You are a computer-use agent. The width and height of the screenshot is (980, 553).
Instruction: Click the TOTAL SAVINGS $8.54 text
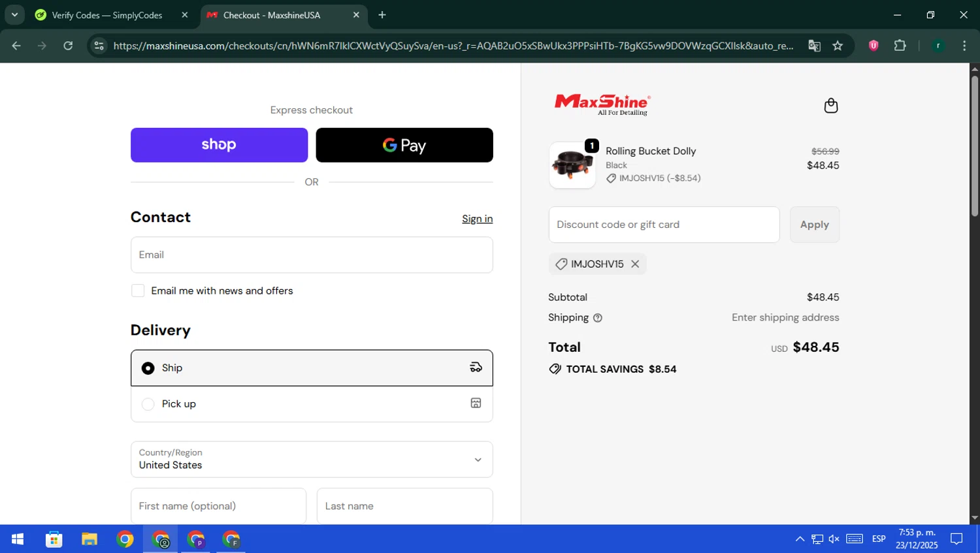coord(621,370)
